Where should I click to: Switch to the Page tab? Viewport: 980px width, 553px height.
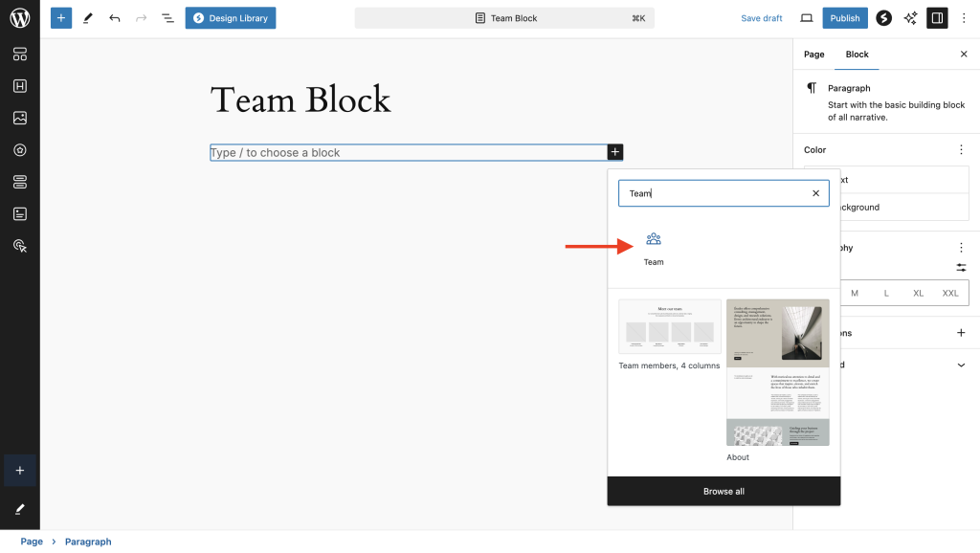click(x=813, y=55)
